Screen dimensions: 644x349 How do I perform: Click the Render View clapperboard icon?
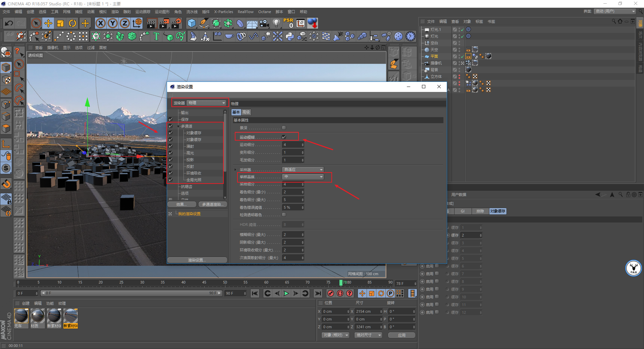(x=152, y=23)
